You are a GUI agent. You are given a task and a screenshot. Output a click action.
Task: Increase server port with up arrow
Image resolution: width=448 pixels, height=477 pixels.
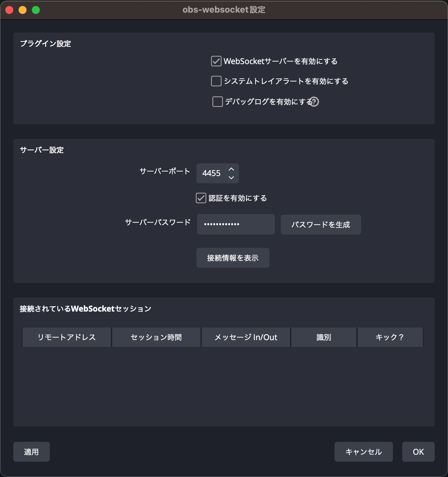pos(231,169)
